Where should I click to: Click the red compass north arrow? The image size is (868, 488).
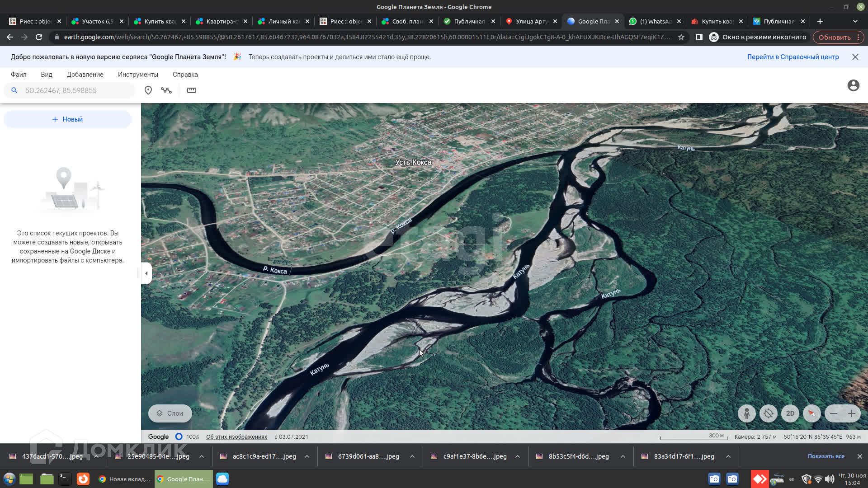click(x=811, y=413)
